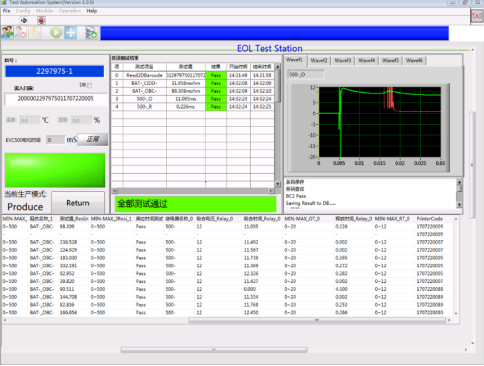Click the red stop abort icon
The height and width of the screenshot is (366, 484).
(41, 21)
